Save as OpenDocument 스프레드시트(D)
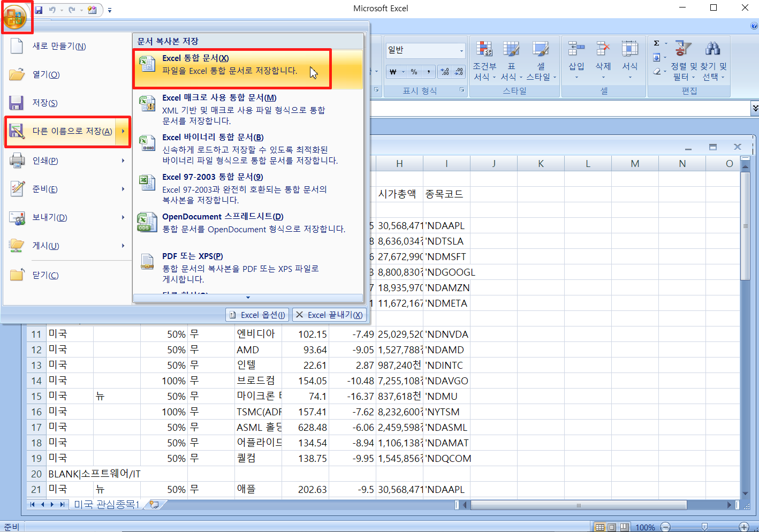Screen dimensions: 759x532 248,223
